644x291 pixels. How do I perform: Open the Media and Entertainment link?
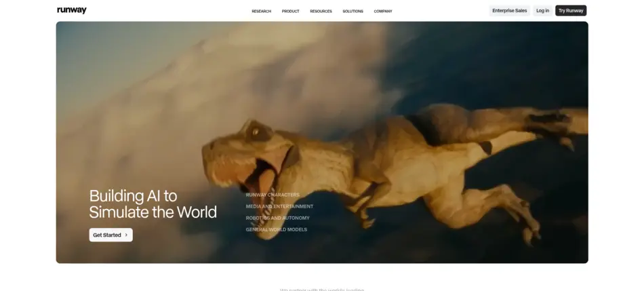point(279,206)
